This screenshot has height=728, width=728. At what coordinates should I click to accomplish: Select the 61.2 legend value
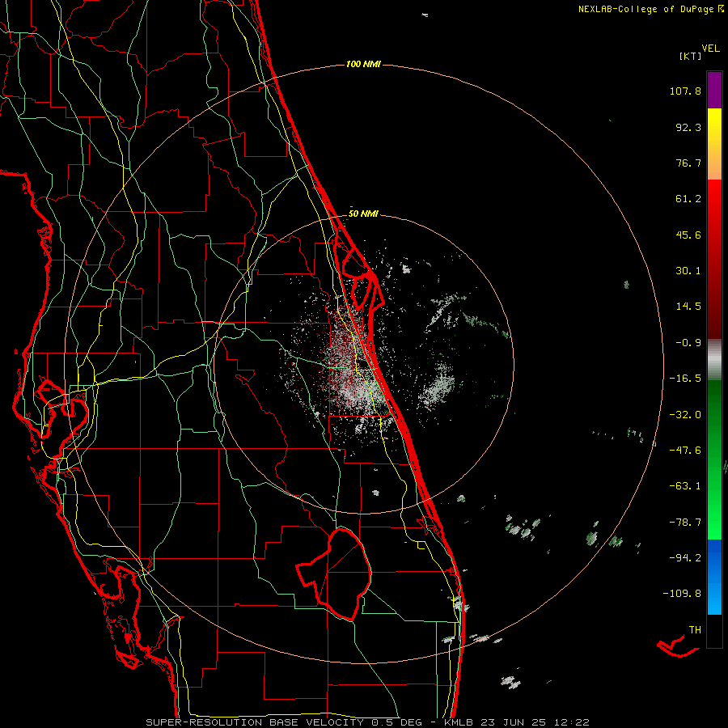pos(688,199)
